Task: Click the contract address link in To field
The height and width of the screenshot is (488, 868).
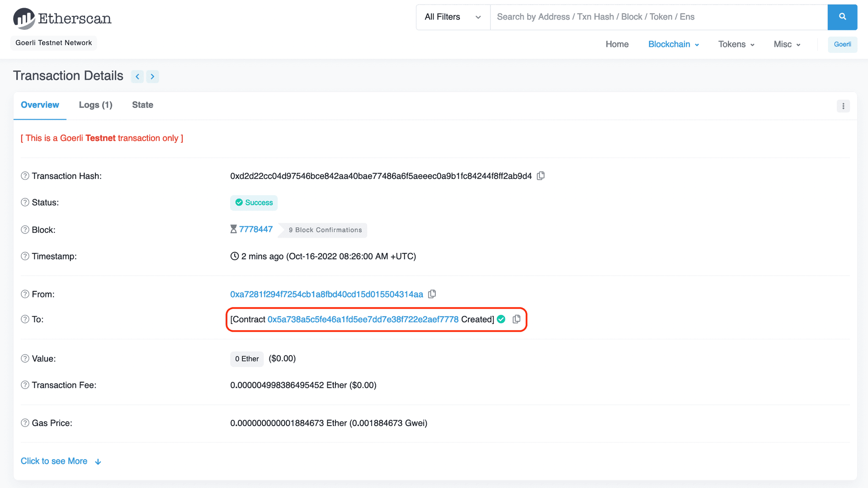Action: click(363, 319)
